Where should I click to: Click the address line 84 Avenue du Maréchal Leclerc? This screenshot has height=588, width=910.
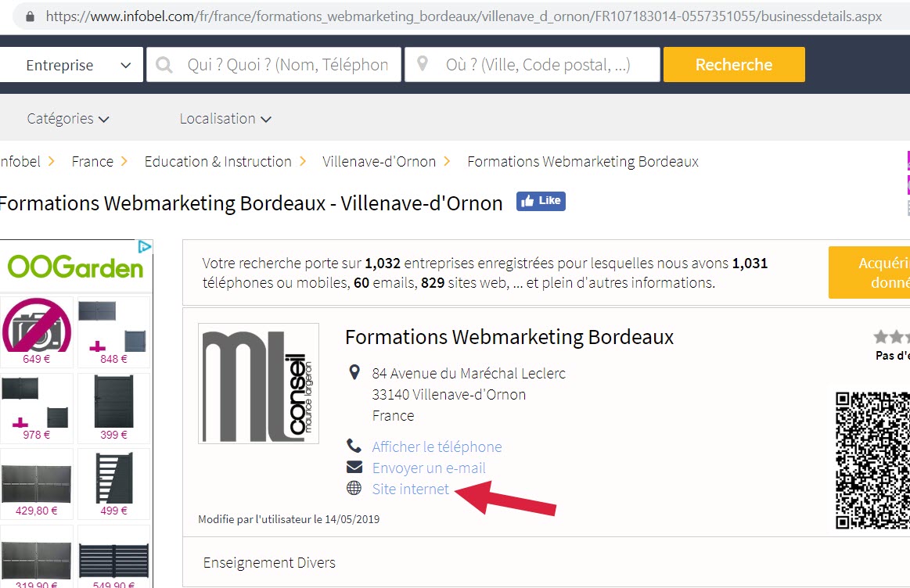(469, 374)
